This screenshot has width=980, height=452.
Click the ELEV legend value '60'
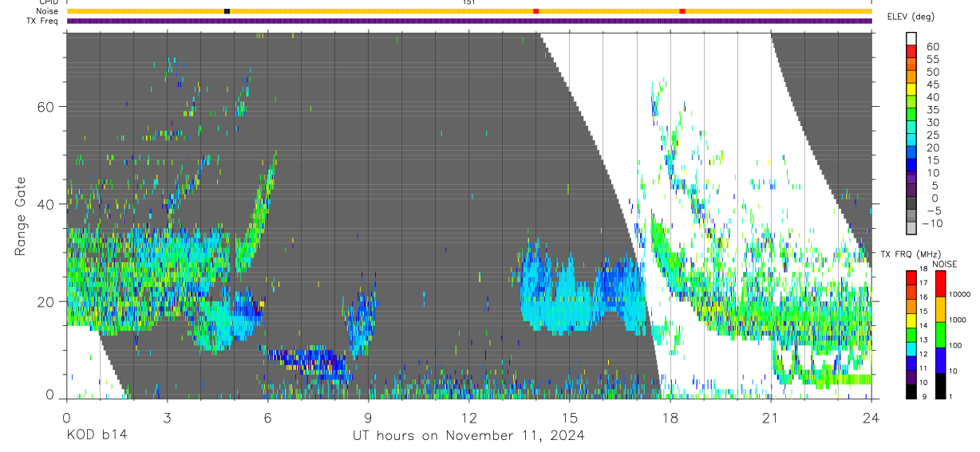pos(932,47)
